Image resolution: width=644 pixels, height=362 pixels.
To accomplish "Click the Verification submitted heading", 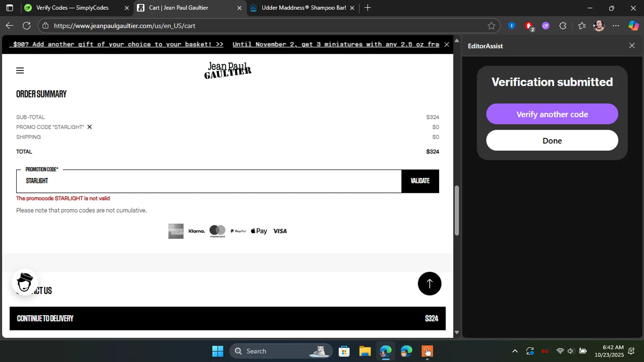I will [552, 82].
